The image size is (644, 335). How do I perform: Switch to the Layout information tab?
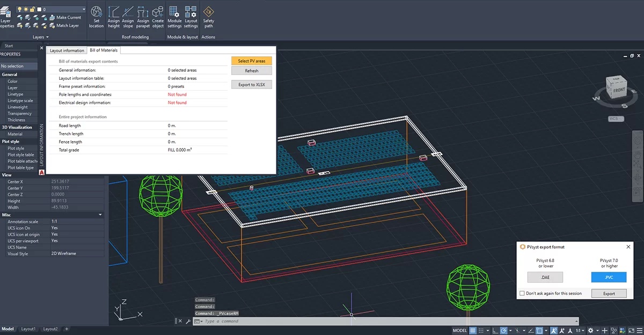coord(67,50)
